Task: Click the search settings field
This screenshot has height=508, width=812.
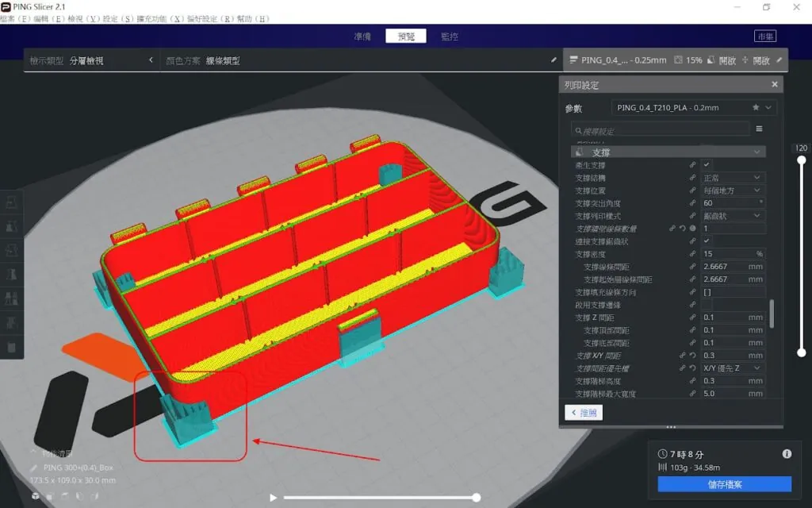Action: (661, 129)
